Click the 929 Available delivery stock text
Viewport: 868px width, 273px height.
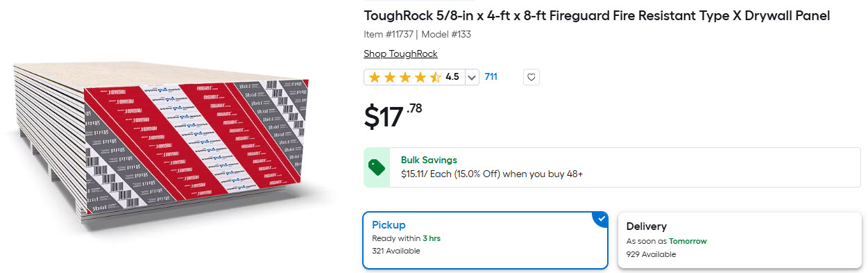click(x=651, y=254)
